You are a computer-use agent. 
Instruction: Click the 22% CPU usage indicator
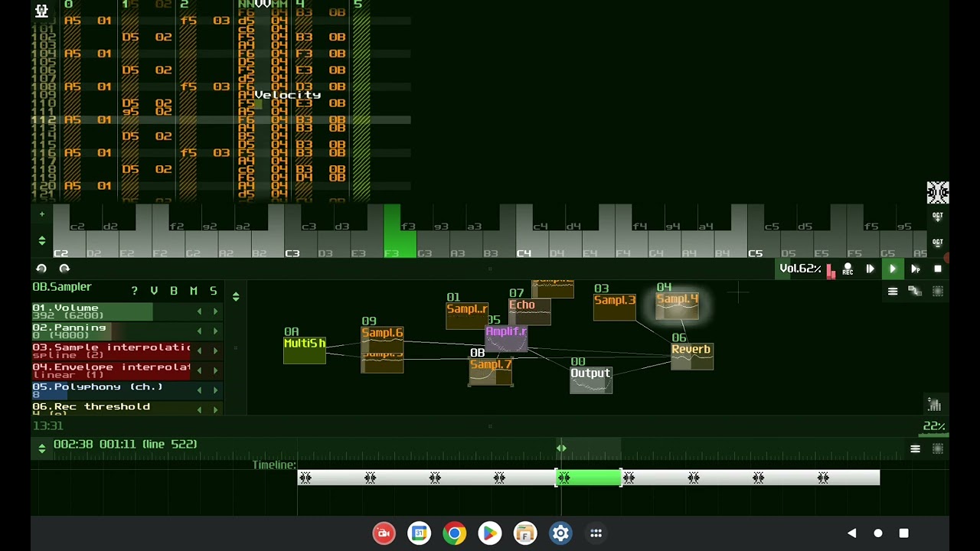934,426
